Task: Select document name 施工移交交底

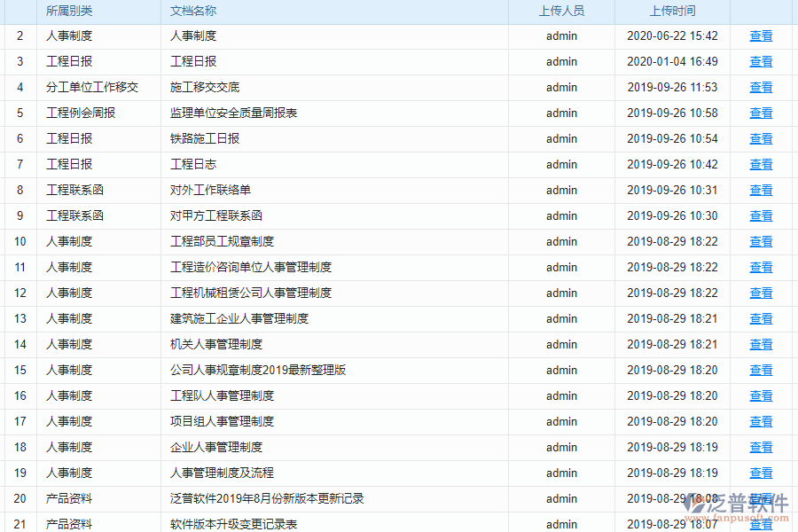Action: coord(205,88)
